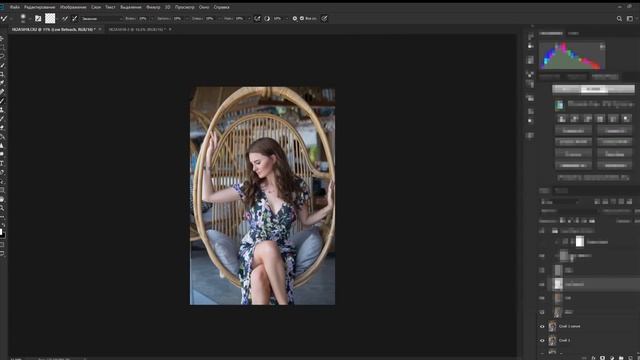Select the Horizontal Type tool

[x=2, y=163]
